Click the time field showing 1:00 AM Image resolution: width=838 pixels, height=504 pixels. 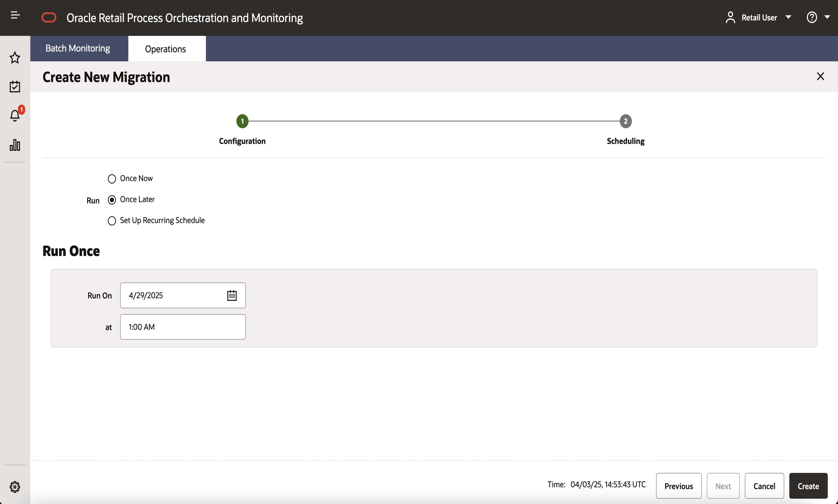point(183,327)
